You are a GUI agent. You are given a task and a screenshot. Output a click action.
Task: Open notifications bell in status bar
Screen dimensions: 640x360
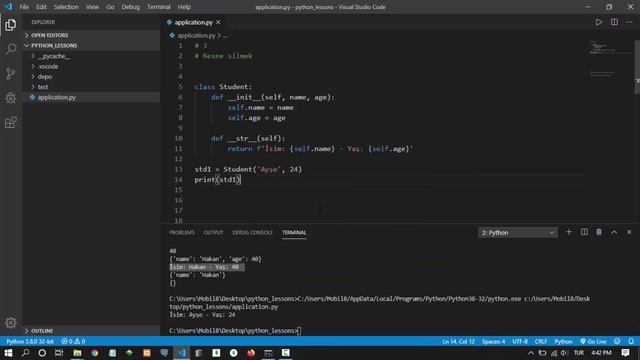tap(631, 341)
